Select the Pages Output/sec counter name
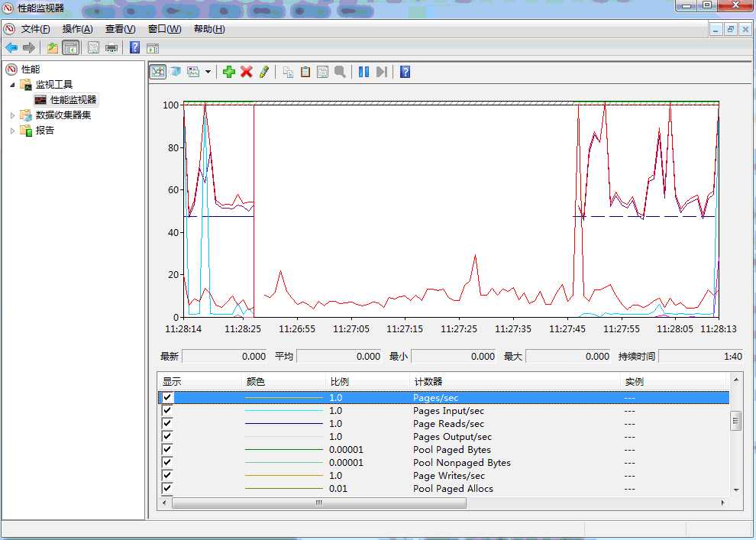Image resolution: width=756 pixels, height=540 pixels. 452,436
